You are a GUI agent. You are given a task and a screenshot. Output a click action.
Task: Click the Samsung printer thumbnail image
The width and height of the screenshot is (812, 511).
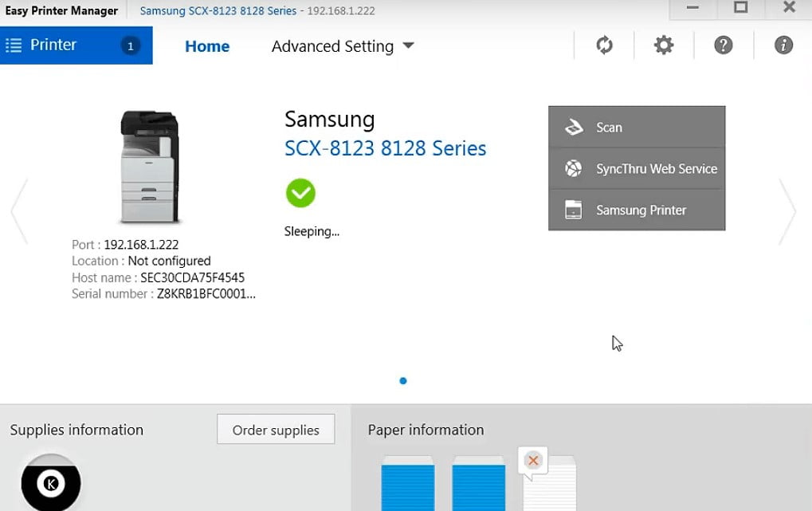click(x=150, y=167)
